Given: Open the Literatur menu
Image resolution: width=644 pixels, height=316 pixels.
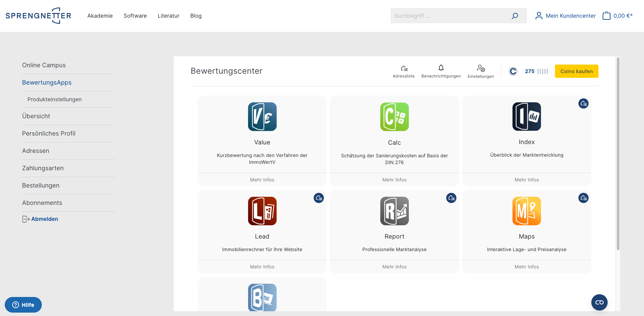Looking at the screenshot, I should 169,16.
